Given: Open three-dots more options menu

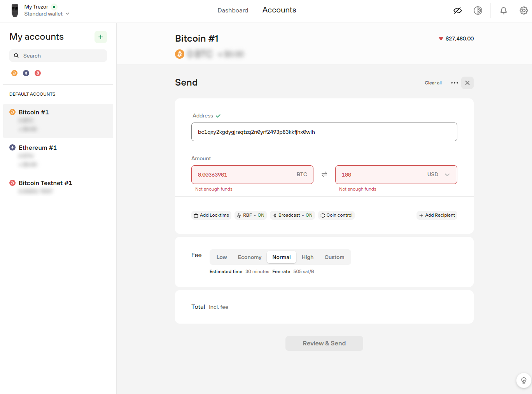Looking at the screenshot, I should 455,83.
